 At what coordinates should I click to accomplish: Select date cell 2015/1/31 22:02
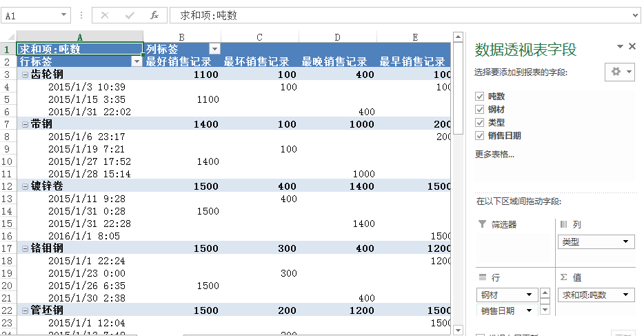90,112
